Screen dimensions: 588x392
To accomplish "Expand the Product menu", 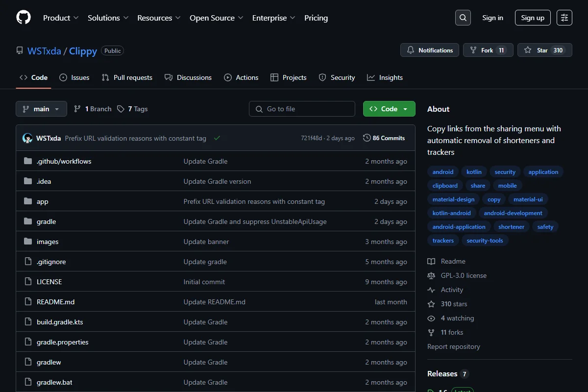I will tap(61, 18).
